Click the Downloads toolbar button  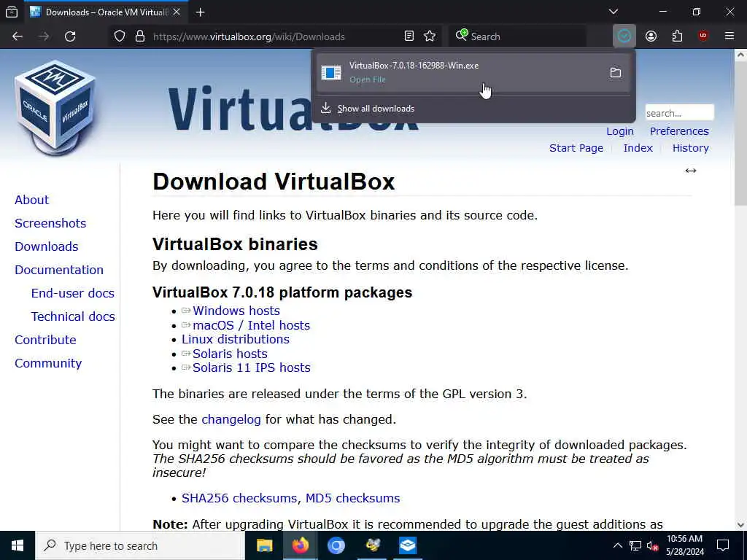(624, 36)
